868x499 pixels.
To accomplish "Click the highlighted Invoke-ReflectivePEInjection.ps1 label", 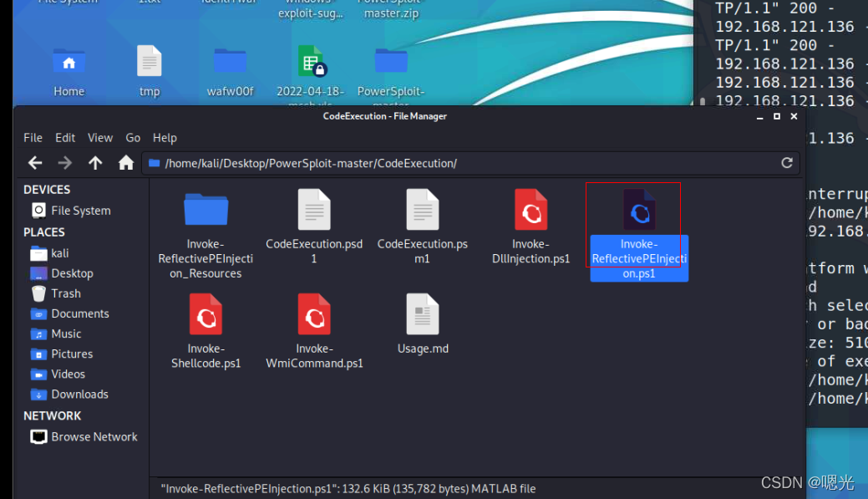I will (639, 258).
